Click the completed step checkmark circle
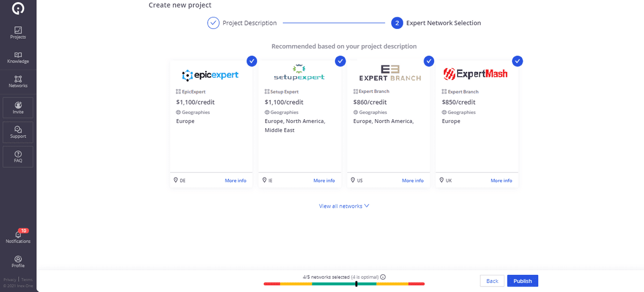 click(x=213, y=23)
